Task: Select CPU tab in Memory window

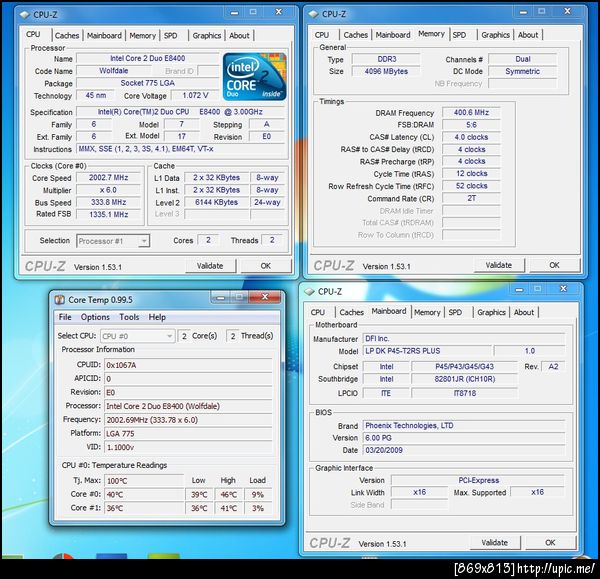Action: (321, 35)
